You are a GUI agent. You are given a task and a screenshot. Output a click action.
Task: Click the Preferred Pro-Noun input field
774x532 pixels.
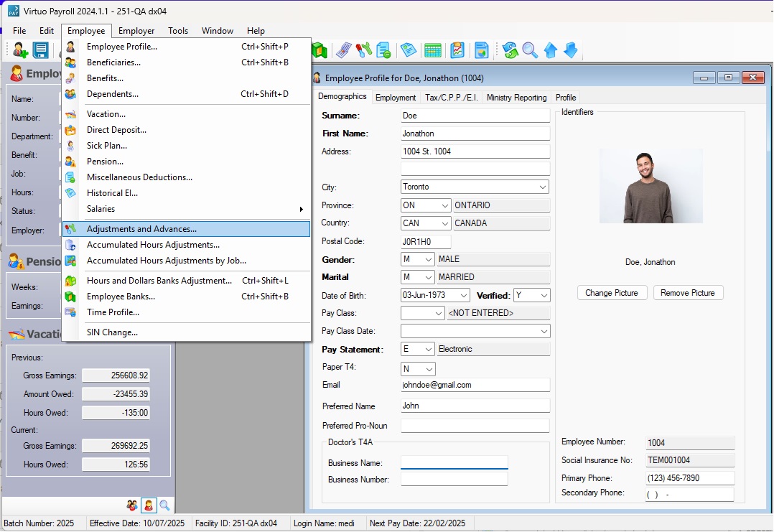[x=475, y=426]
